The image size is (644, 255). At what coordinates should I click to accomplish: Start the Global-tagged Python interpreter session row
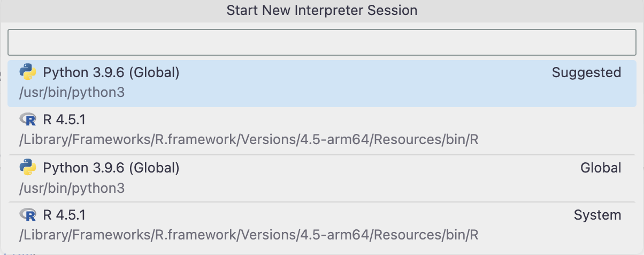pyautogui.click(x=321, y=178)
